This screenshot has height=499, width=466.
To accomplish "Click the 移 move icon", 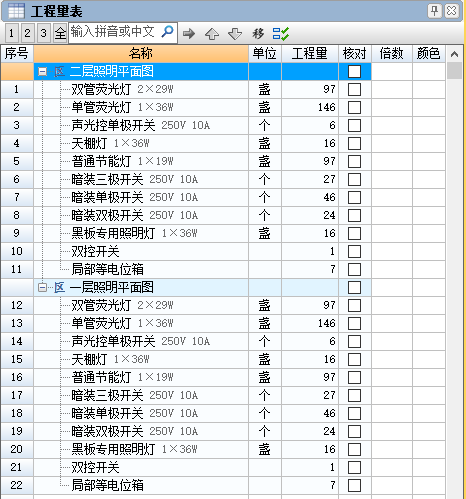I will click(x=258, y=33).
